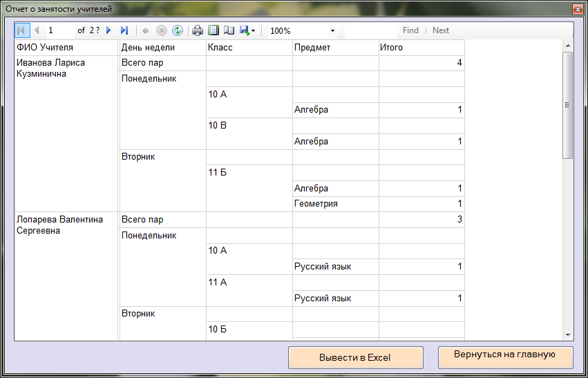Click Алгебра under class 10 В
The width and height of the screenshot is (588, 378).
pyautogui.click(x=336, y=142)
